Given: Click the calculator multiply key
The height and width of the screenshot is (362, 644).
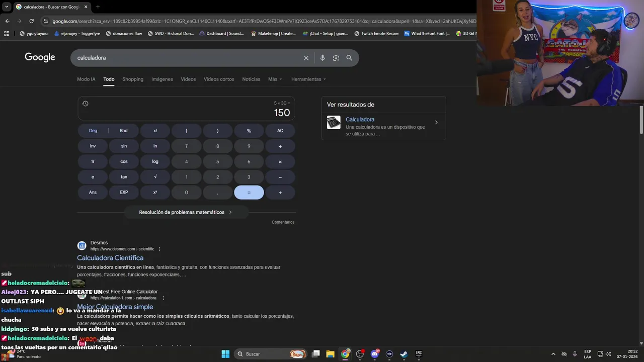Looking at the screenshot, I should click(280, 162).
